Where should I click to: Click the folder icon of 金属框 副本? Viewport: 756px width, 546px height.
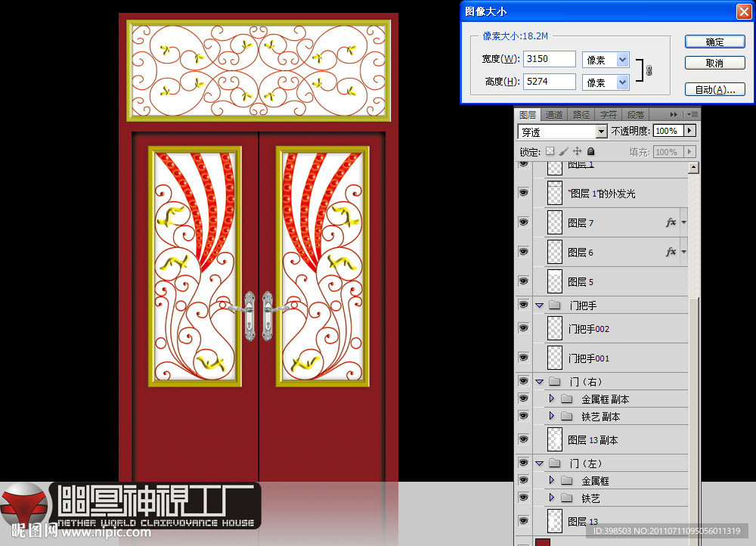(x=566, y=399)
